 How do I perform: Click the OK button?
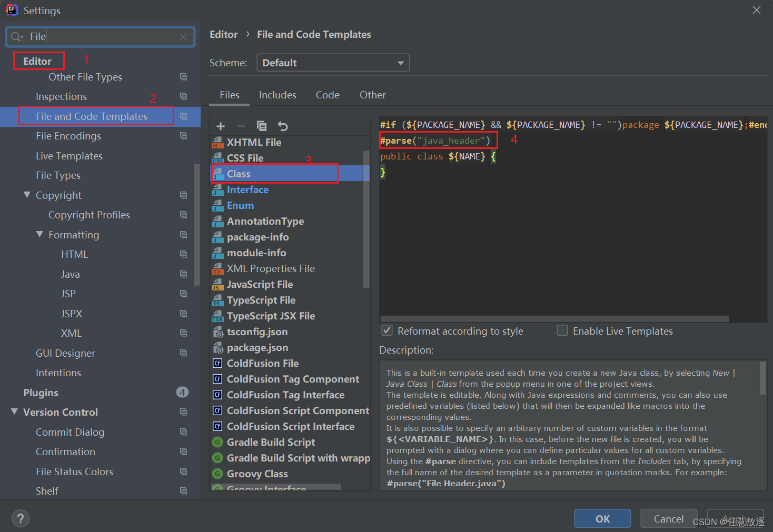coord(602,518)
